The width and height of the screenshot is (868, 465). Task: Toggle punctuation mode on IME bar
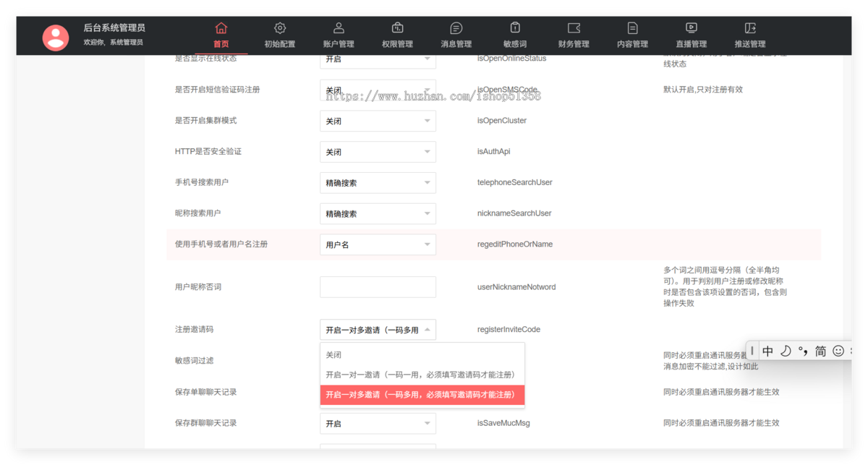coord(803,351)
